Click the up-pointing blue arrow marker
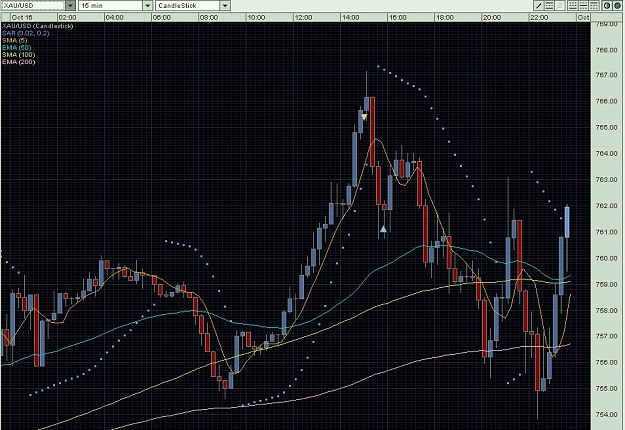Image resolution: width=625 pixels, height=430 pixels. point(383,229)
